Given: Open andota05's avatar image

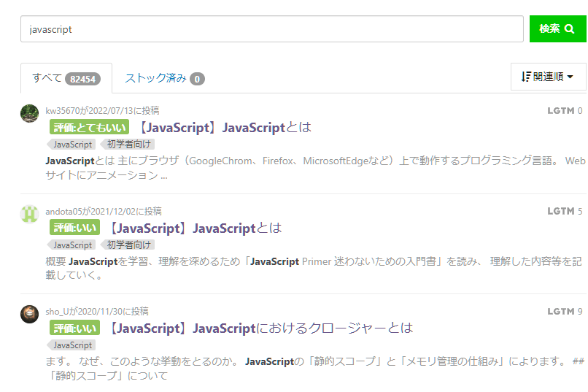Looking at the screenshot, I should point(30,214).
